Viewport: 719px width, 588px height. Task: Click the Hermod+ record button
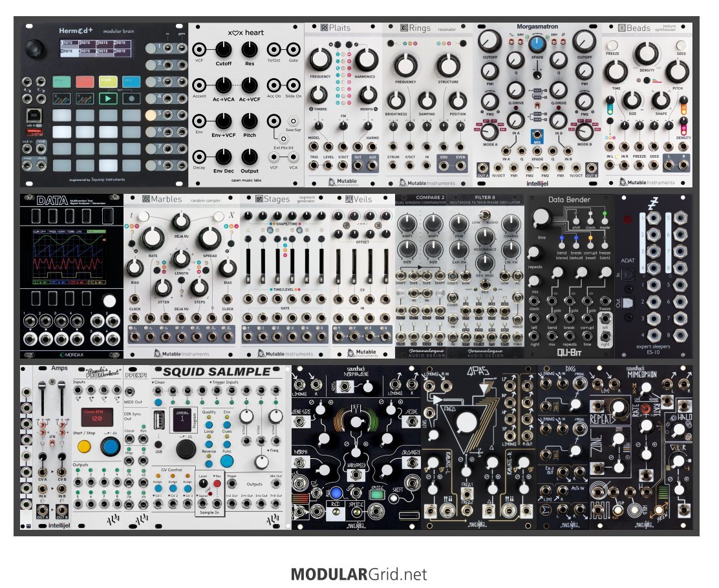point(131,98)
